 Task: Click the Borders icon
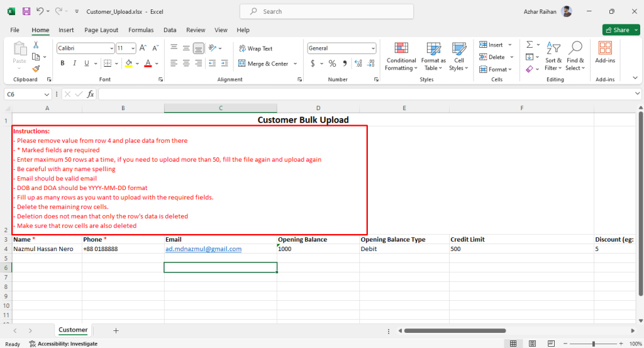[108, 64]
